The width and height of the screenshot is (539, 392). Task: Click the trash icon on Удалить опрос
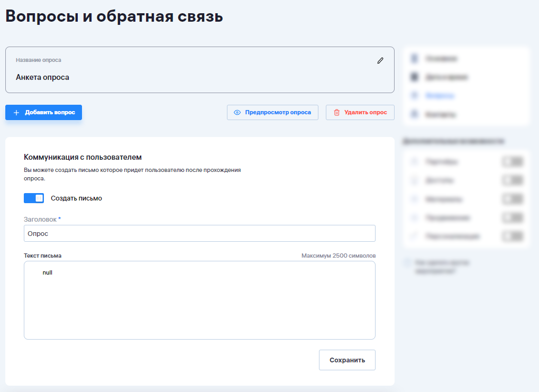click(336, 113)
